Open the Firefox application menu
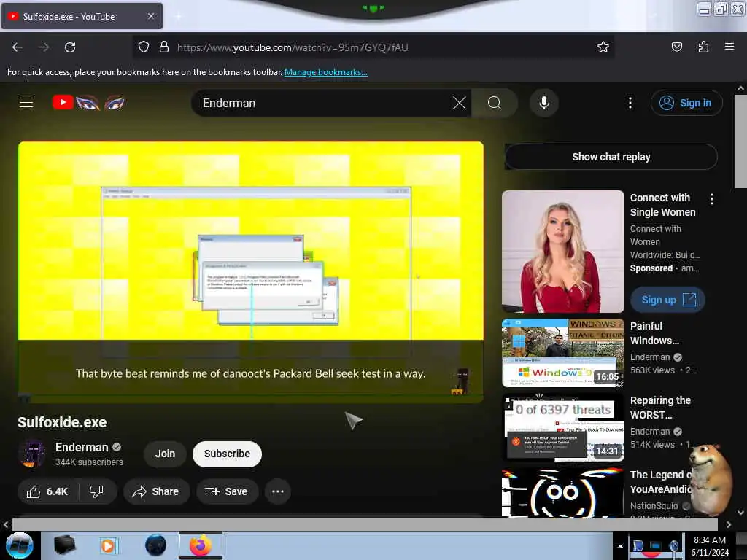The image size is (747, 560). coord(729,47)
